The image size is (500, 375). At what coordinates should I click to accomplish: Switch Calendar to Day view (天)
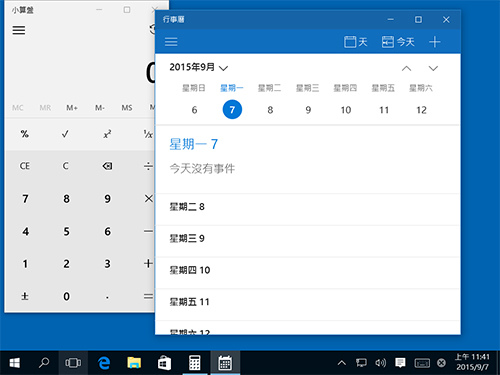(x=355, y=42)
